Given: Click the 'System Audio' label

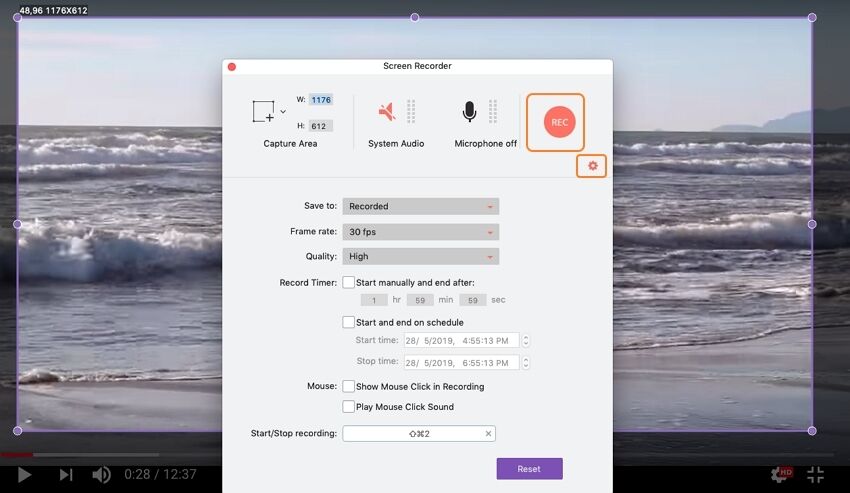Looking at the screenshot, I should pos(396,144).
